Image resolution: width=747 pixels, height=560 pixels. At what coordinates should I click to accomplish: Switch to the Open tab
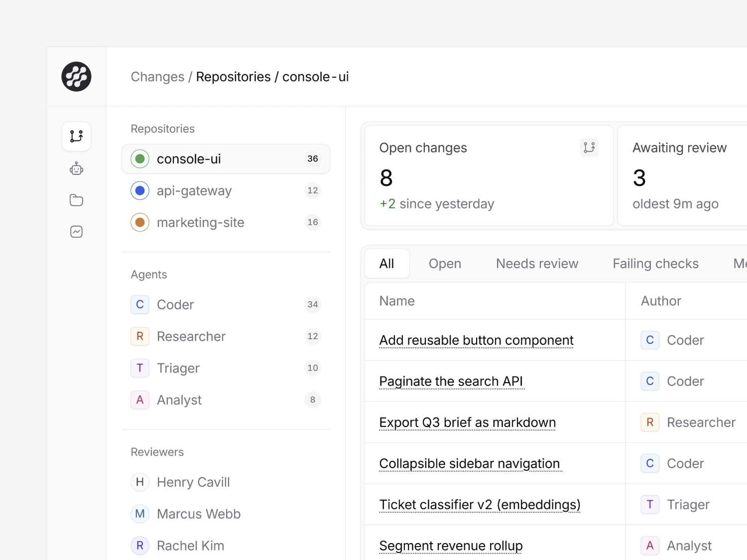[445, 264]
